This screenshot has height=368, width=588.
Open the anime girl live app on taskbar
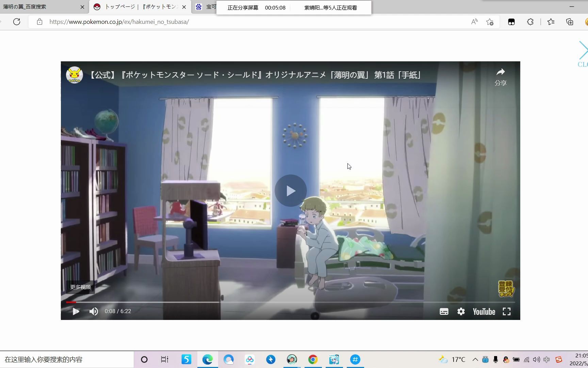334,359
